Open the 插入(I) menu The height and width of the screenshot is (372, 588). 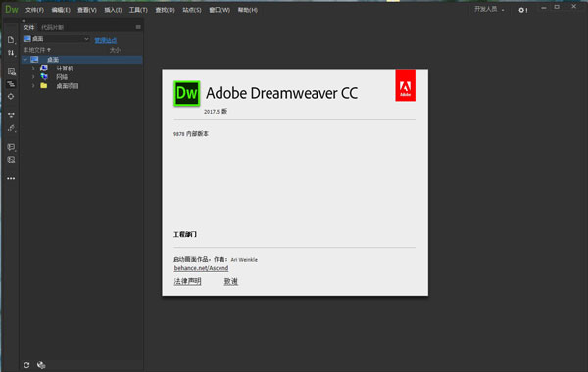113,10
